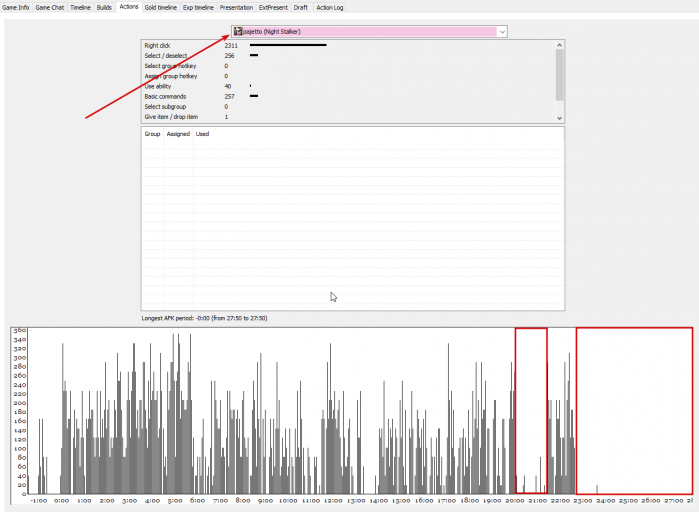This screenshot has height=512, width=699.
Task: Click the Used column header
Action: pos(202,134)
